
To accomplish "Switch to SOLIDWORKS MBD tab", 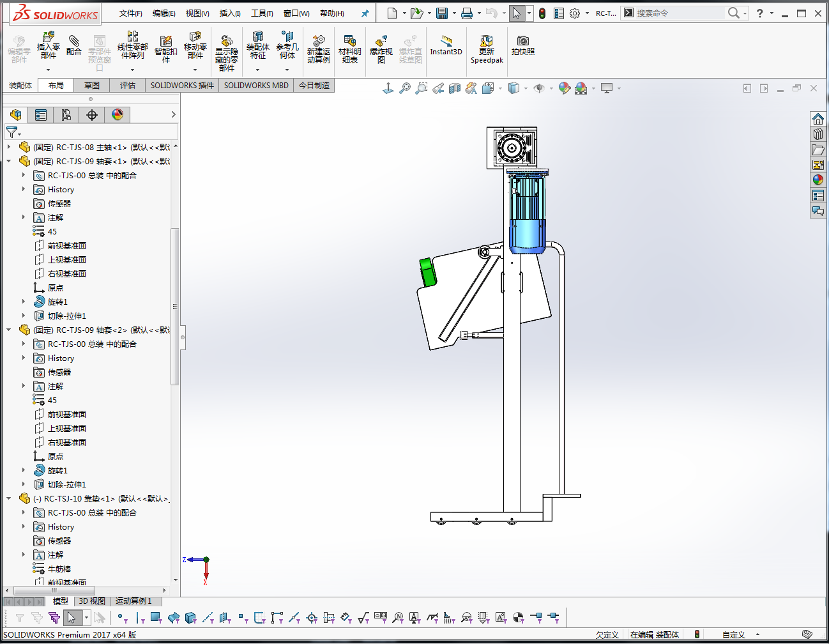I will click(256, 85).
